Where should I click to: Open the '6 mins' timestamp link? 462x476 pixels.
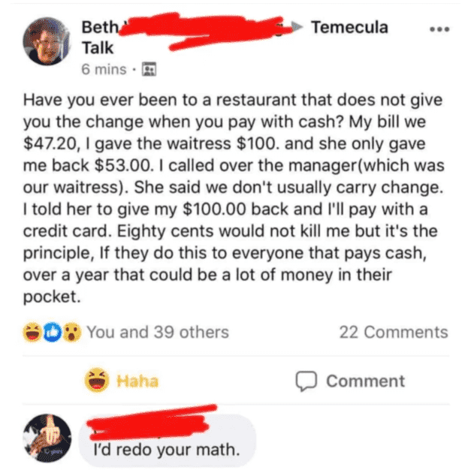pos(104,69)
